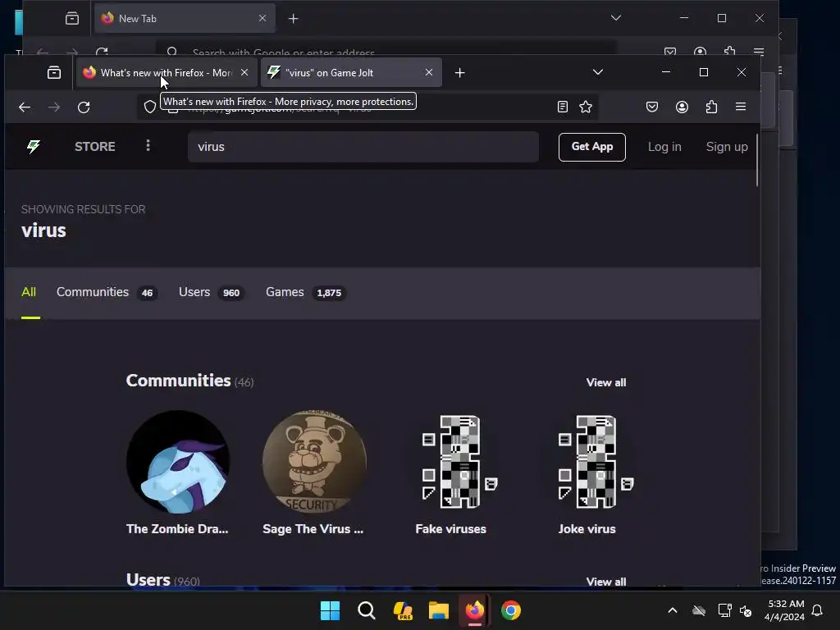Image resolution: width=840 pixels, height=630 pixels.
Task: Open The Zombie Dra... community thumbnail
Action: point(178,462)
